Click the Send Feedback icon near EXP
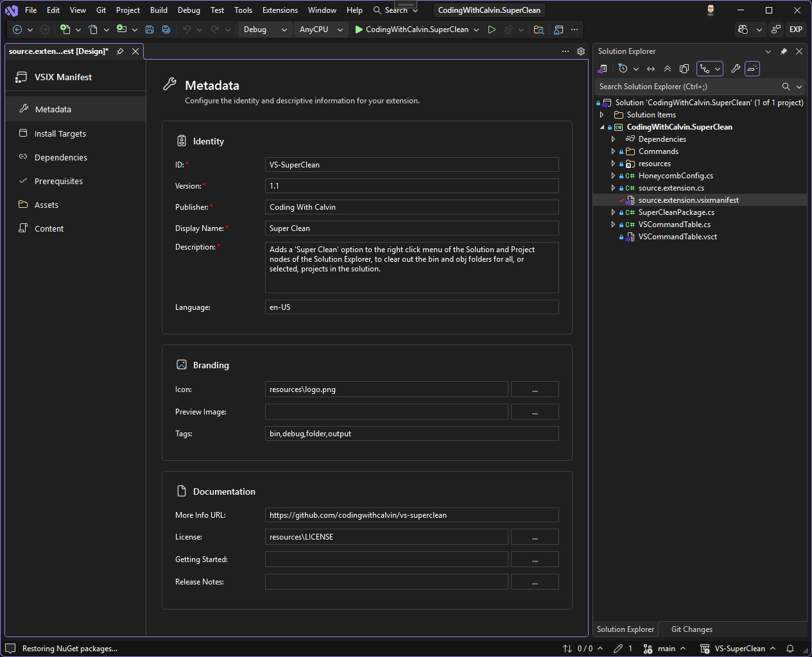Screen dimensions: 812x657 click(776, 30)
